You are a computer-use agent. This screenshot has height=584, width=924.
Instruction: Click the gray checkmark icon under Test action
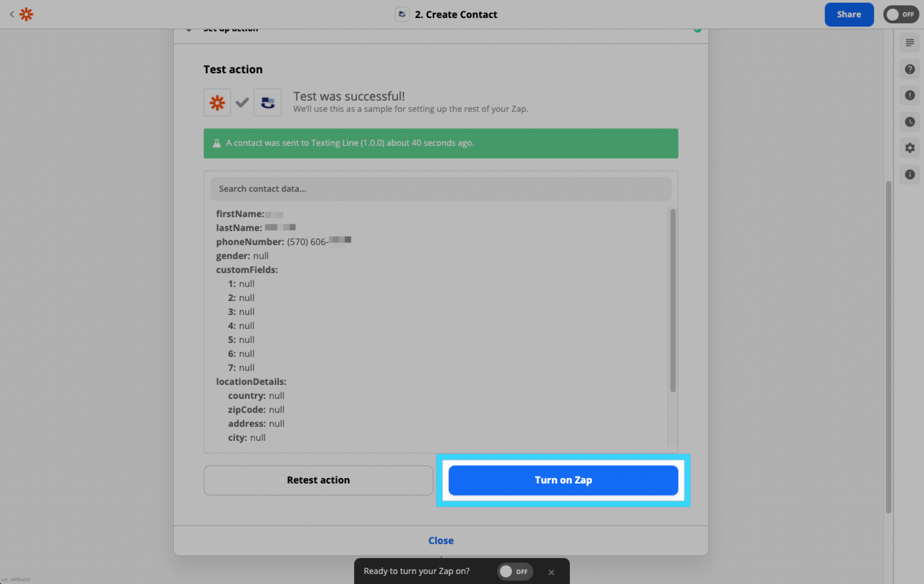242,103
